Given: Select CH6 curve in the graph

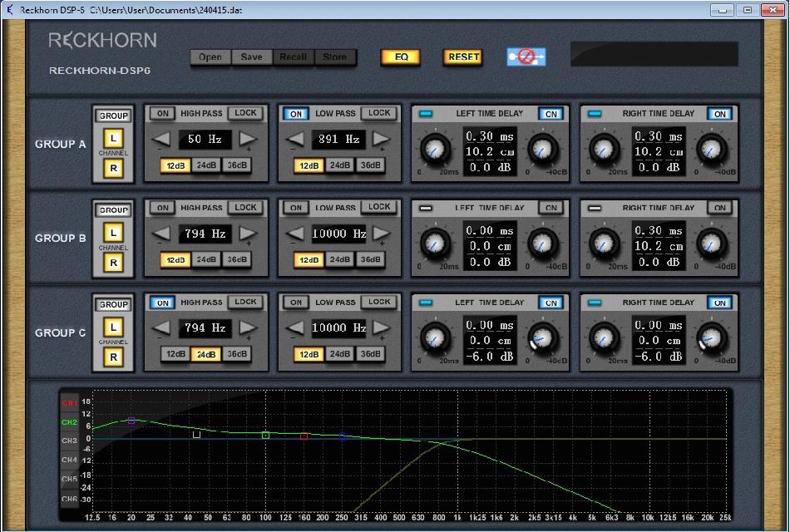Looking at the screenshot, I should coord(70,499).
